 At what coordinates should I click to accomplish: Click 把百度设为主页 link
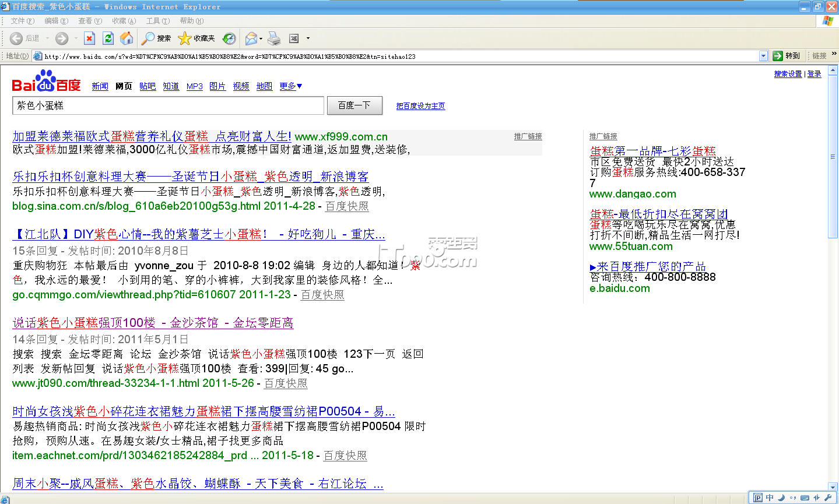point(420,106)
